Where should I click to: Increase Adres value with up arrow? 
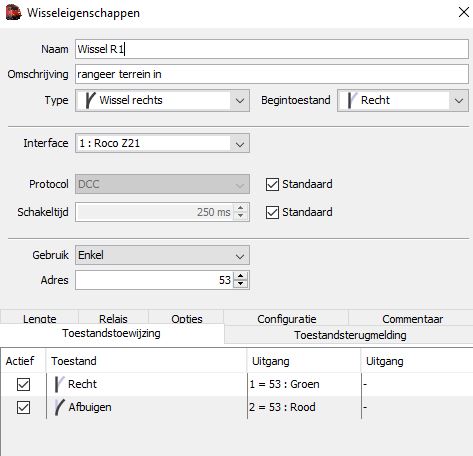[241, 276]
